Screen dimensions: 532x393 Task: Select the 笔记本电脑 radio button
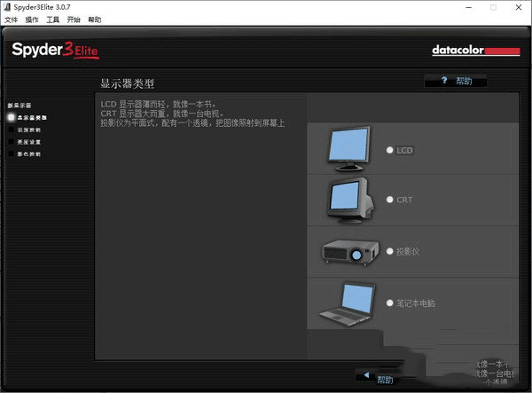click(x=389, y=303)
